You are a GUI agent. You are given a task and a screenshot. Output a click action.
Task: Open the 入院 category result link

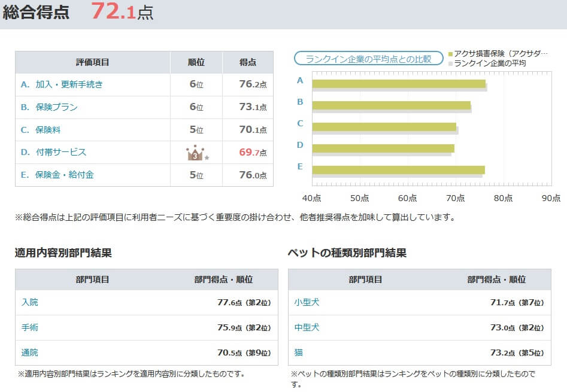point(29,302)
